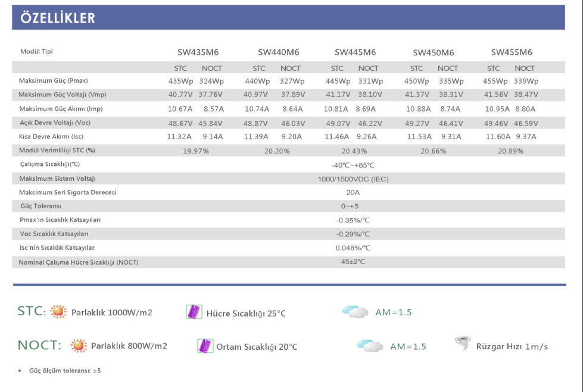The image size is (583, 392).
Task: Click the Maksimum Güç (Pmax) row label
Action: pos(53,81)
